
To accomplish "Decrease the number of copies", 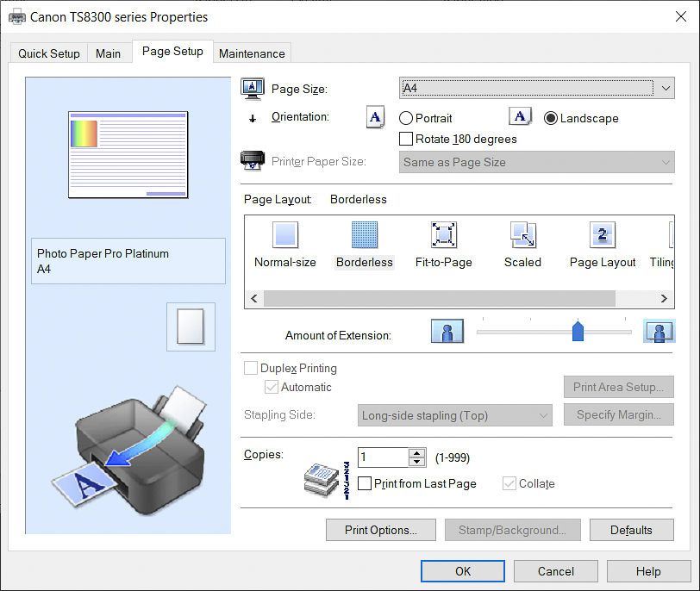I will [417, 461].
